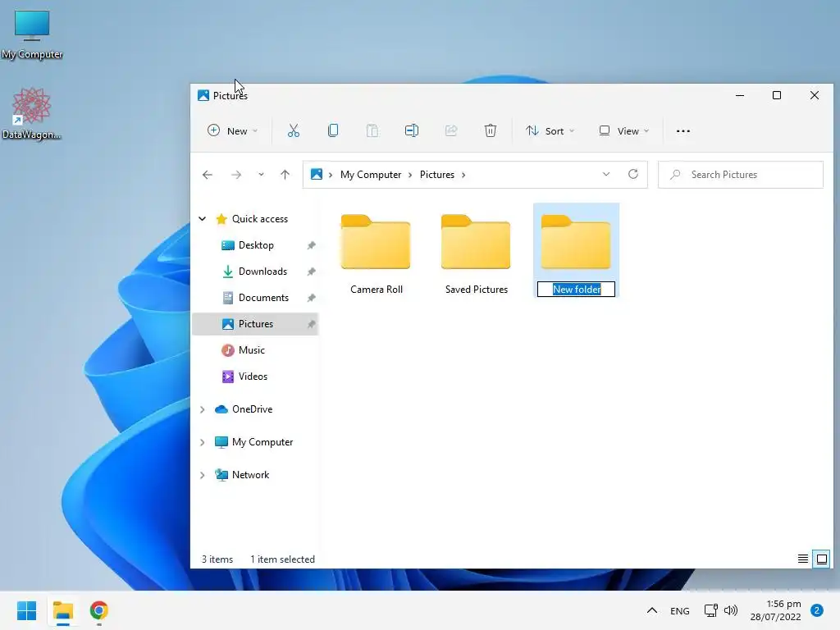Select My Computer in the sidebar
This screenshot has height=630, width=840.
click(262, 442)
